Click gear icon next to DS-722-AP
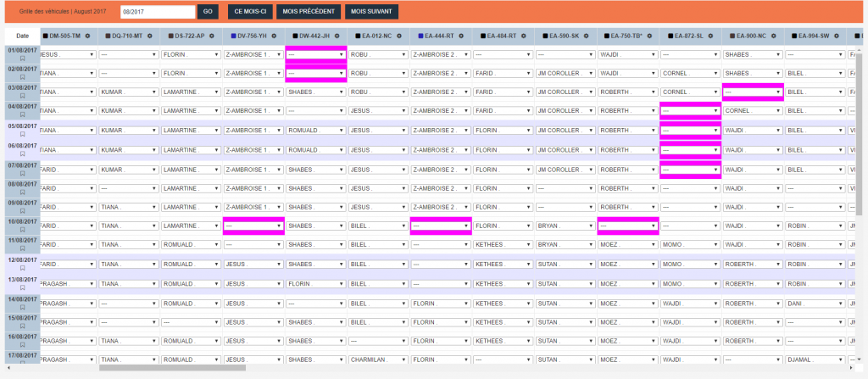 pyautogui.click(x=209, y=36)
